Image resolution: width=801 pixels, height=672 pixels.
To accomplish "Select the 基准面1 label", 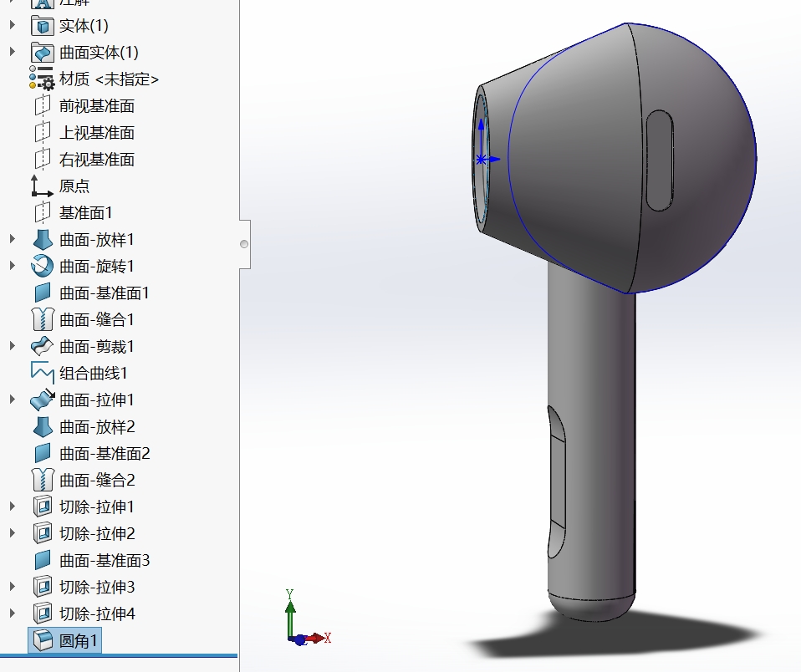I will tap(85, 212).
